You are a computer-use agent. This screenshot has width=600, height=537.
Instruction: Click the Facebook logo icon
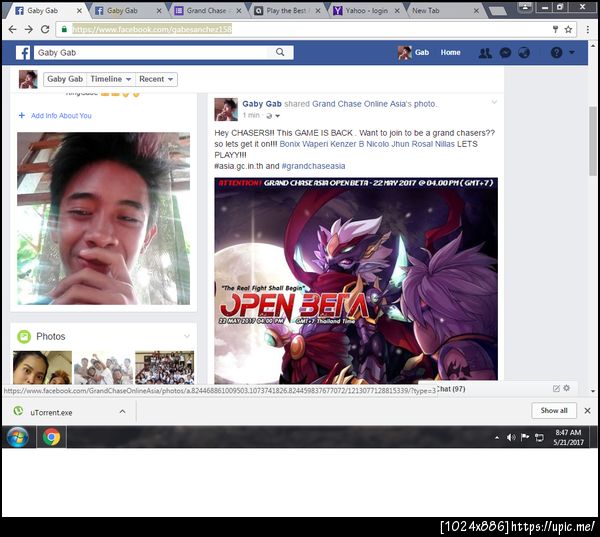coord(23,52)
